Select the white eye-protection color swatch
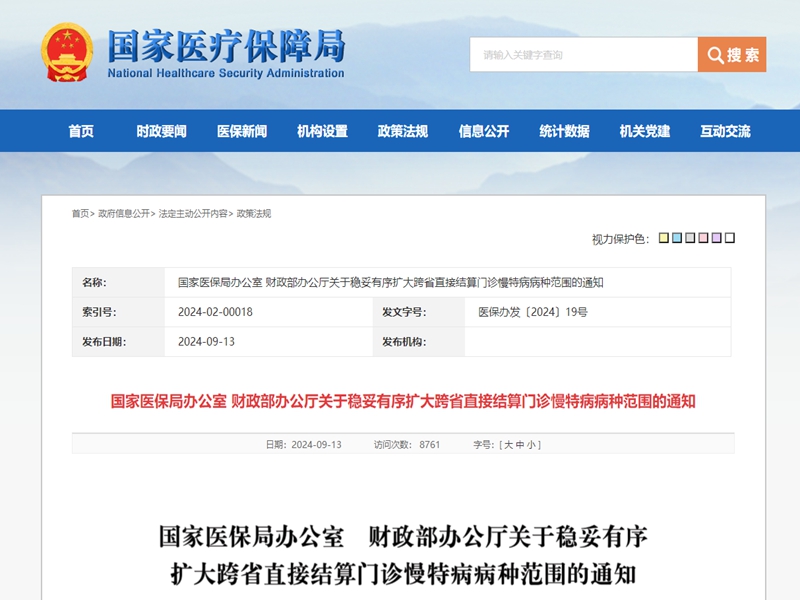 (x=727, y=237)
